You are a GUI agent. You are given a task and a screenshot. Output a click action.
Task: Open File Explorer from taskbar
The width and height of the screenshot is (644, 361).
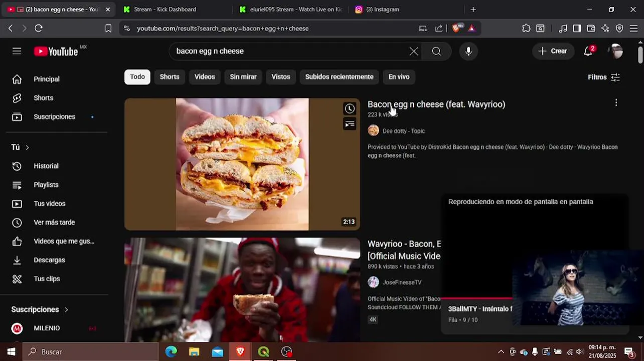click(x=194, y=352)
